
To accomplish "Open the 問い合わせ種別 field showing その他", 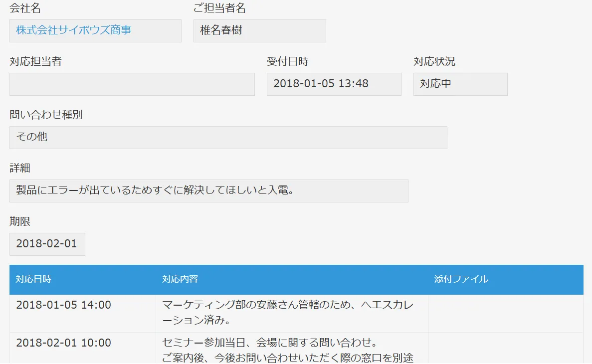I will pyautogui.click(x=227, y=137).
